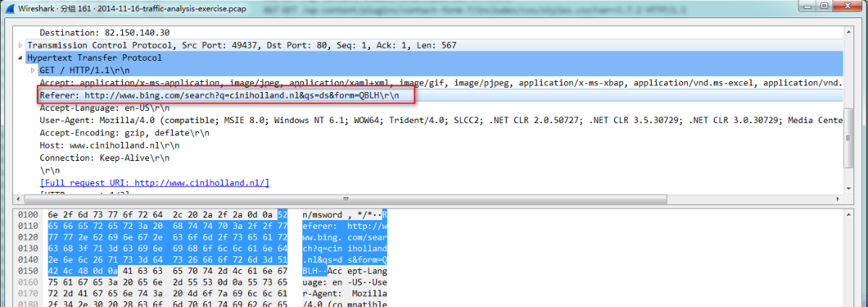
Task: Click the horizontal scrollbar left arrow
Action: (x=19, y=200)
